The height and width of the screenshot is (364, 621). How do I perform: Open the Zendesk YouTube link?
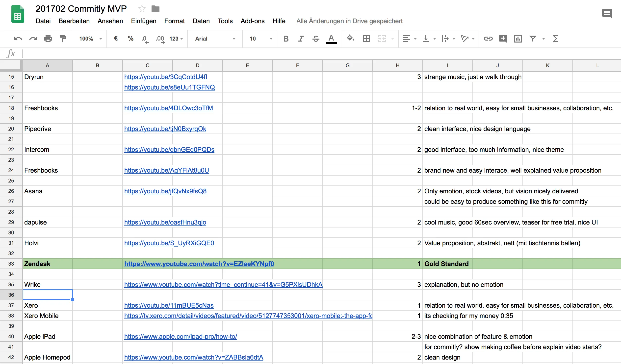[199, 264]
